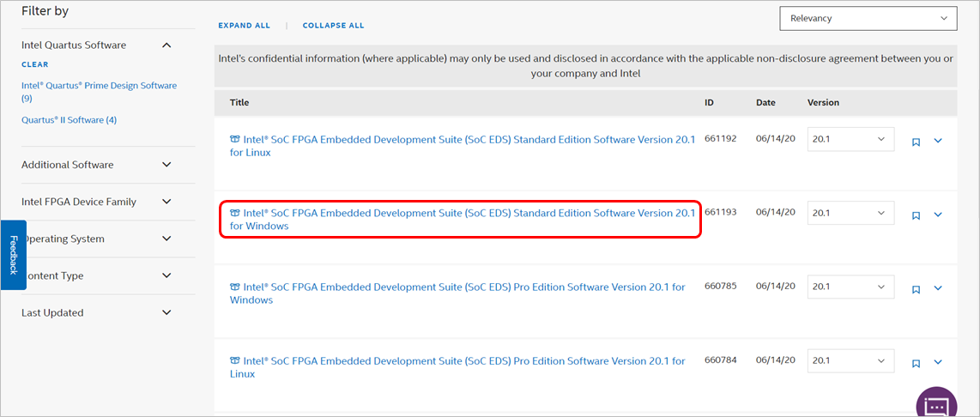This screenshot has width=980, height=417.
Task: Expand details of Pro Edition Windows row
Action: pyautogui.click(x=937, y=289)
